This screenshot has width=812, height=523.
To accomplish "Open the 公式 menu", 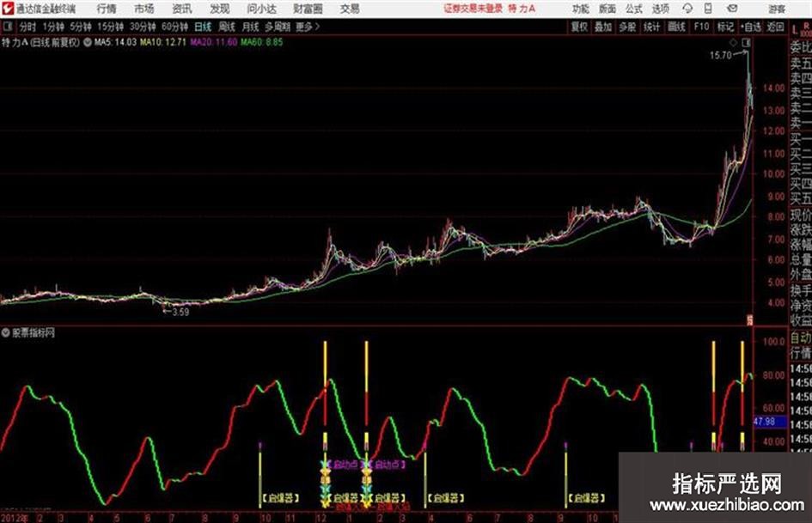I will pyautogui.click(x=634, y=9).
